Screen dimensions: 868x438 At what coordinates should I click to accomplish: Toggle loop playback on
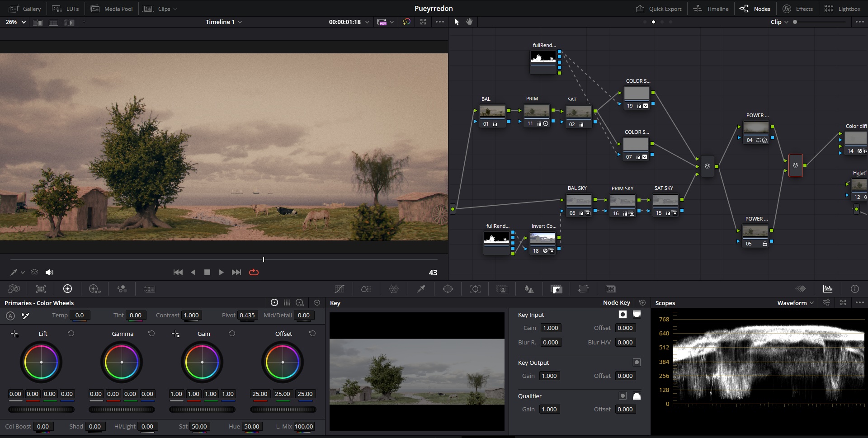(254, 272)
